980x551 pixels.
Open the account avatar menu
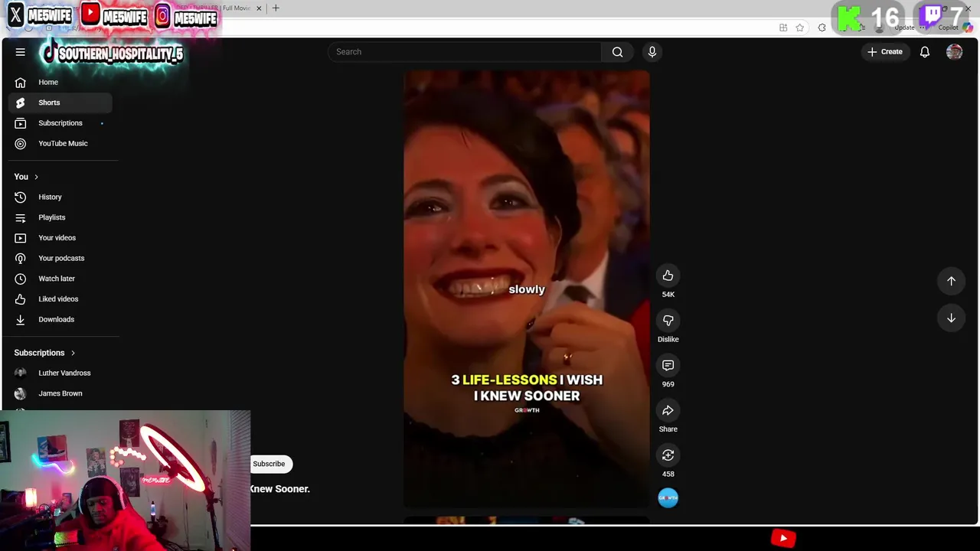[954, 52]
